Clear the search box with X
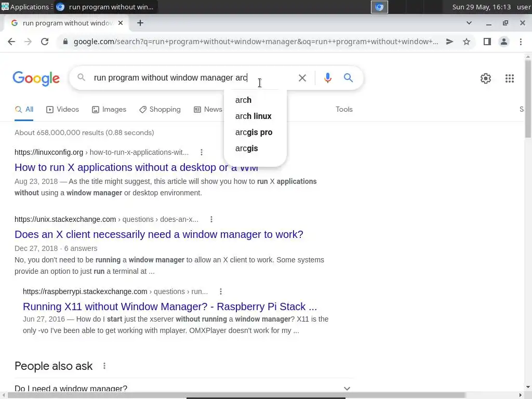The width and height of the screenshot is (532, 399). [302, 78]
